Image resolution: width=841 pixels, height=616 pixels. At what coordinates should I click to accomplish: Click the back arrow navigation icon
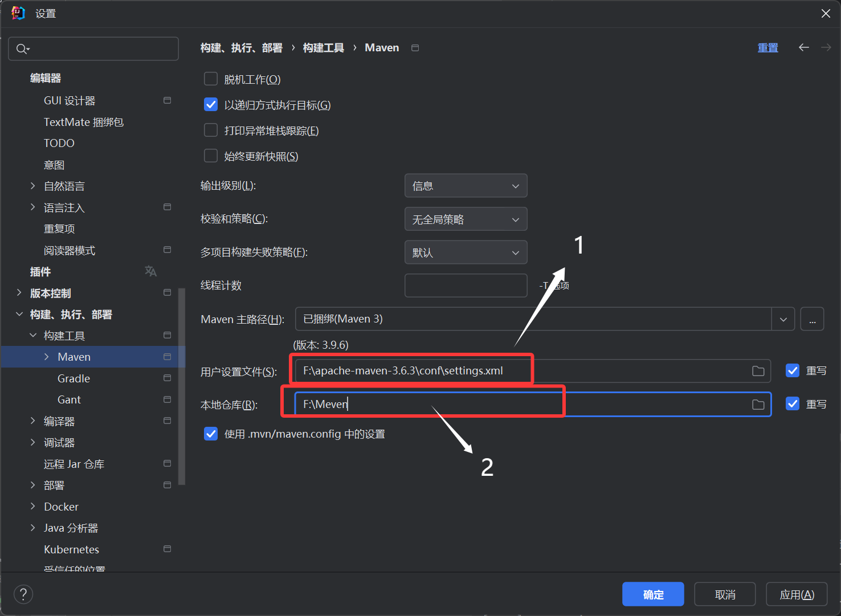pos(803,47)
